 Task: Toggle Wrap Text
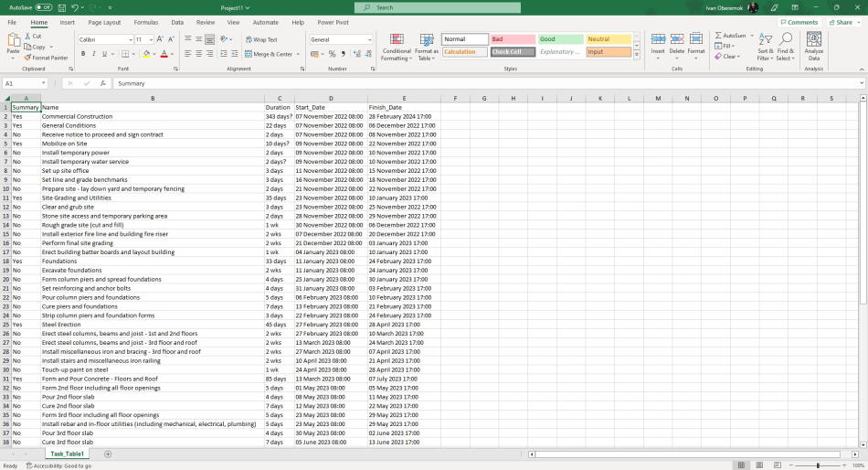point(261,40)
